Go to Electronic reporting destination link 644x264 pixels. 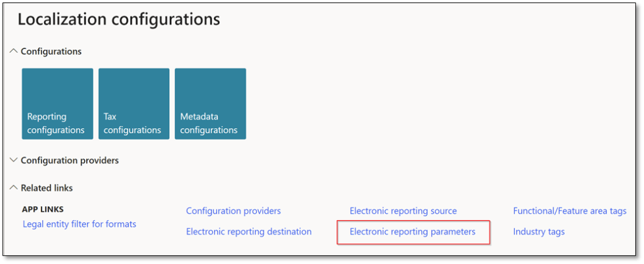click(x=249, y=231)
